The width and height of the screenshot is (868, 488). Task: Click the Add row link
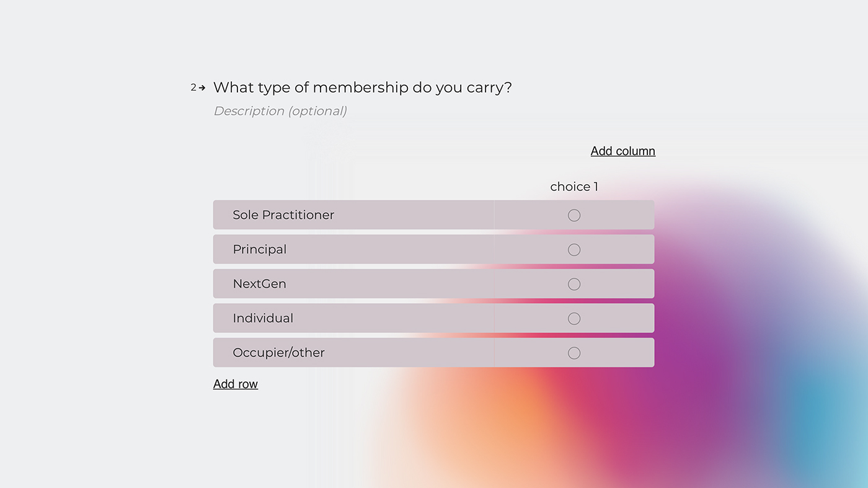pos(236,384)
